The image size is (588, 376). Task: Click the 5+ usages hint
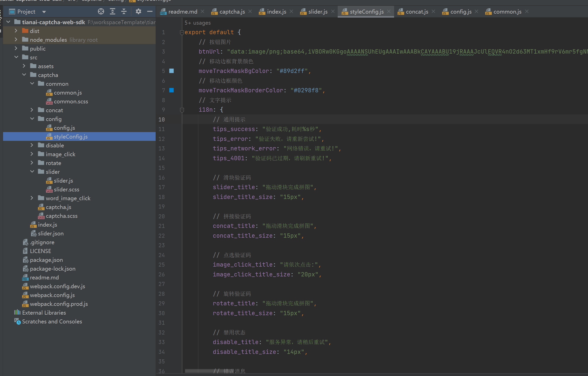tap(197, 23)
